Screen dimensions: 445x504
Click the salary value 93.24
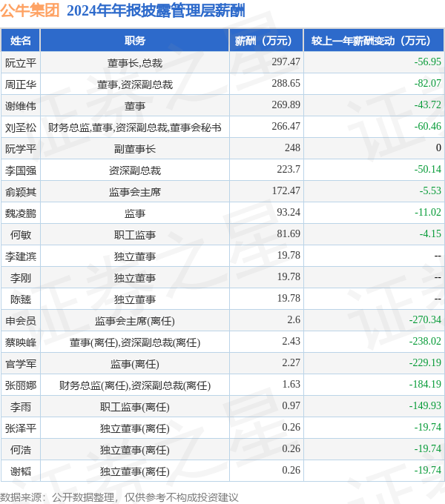289,213
